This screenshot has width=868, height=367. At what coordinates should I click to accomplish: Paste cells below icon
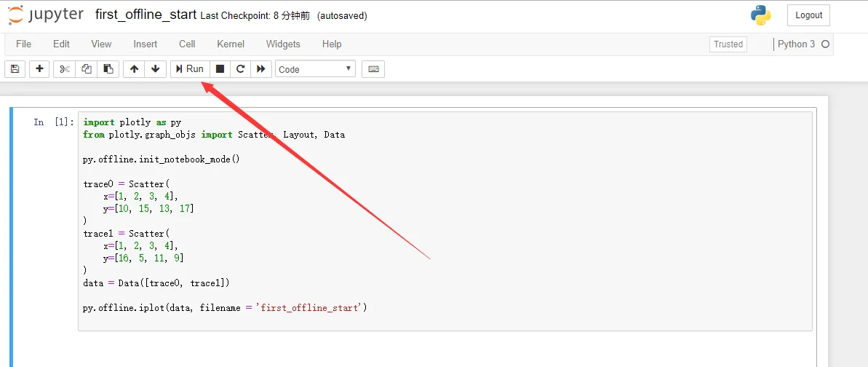coord(108,69)
